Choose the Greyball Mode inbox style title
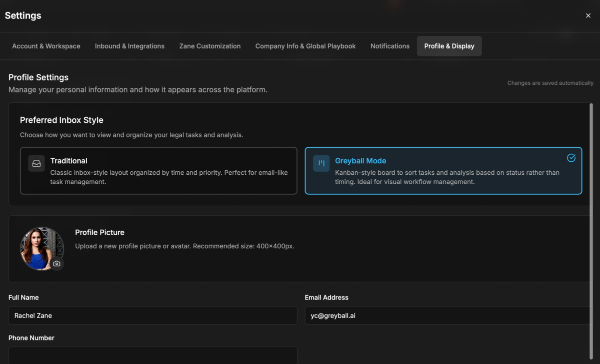 coord(360,161)
